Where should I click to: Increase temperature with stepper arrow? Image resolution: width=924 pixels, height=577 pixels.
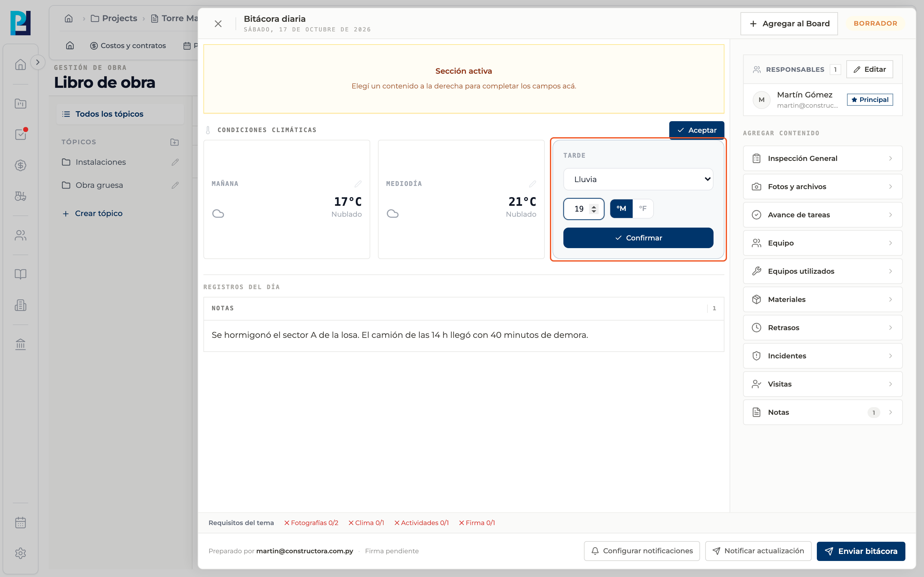pyautogui.click(x=594, y=206)
